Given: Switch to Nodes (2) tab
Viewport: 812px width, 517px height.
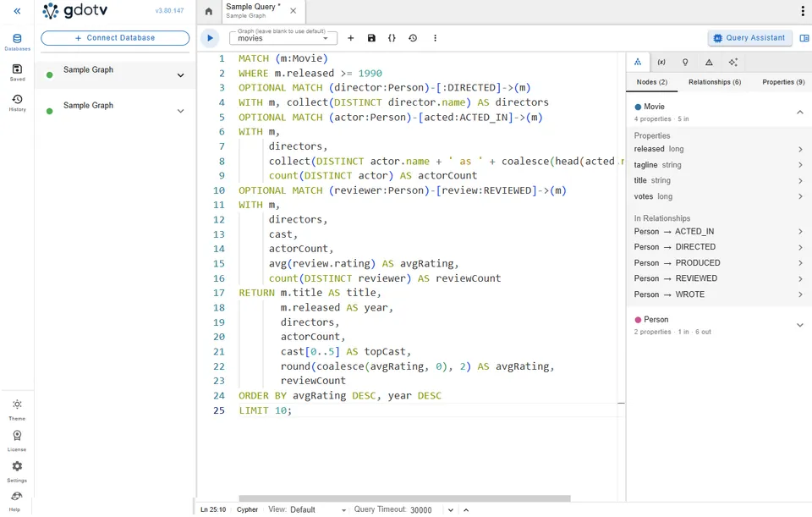Looking at the screenshot, I should click(651, 82).
